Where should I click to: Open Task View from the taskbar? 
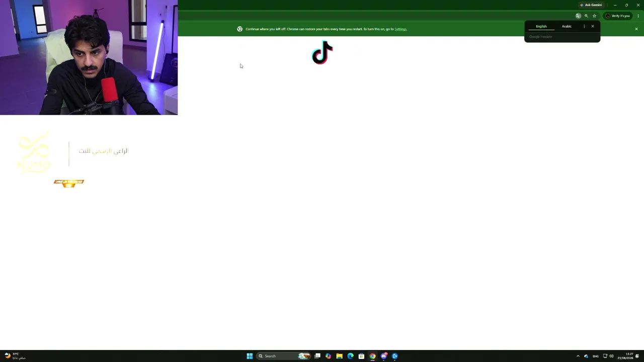317,356
